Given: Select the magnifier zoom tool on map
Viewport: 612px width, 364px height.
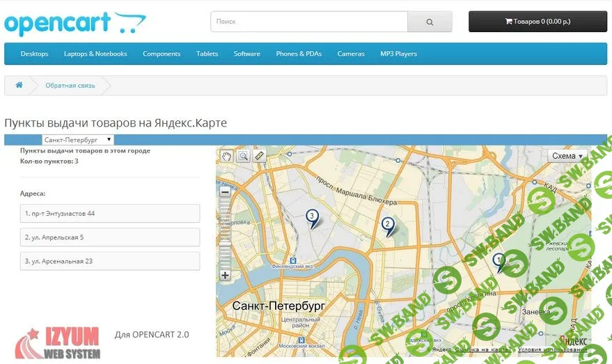Looking at the screenshot, I should (x=243, y=156).
